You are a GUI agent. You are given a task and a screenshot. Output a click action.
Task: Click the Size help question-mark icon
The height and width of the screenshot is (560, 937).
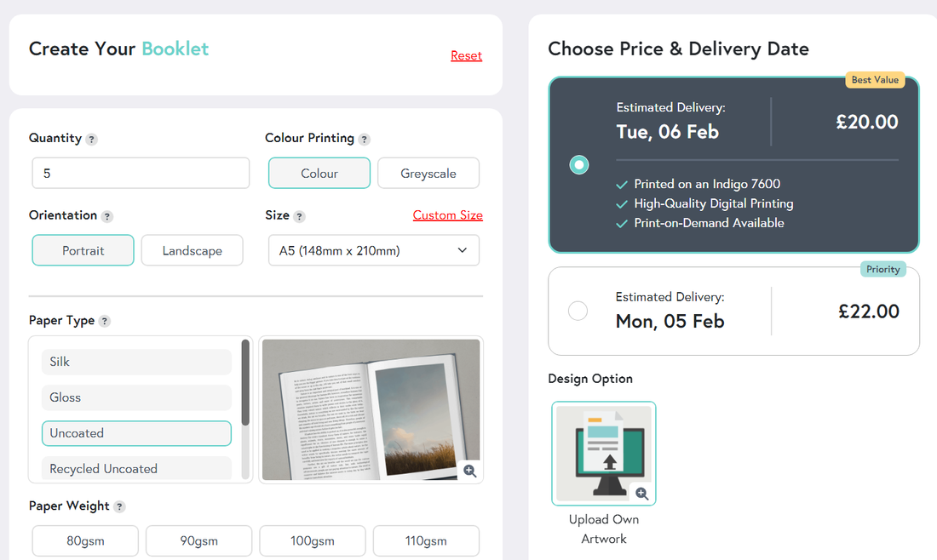[x=300, y=217]
